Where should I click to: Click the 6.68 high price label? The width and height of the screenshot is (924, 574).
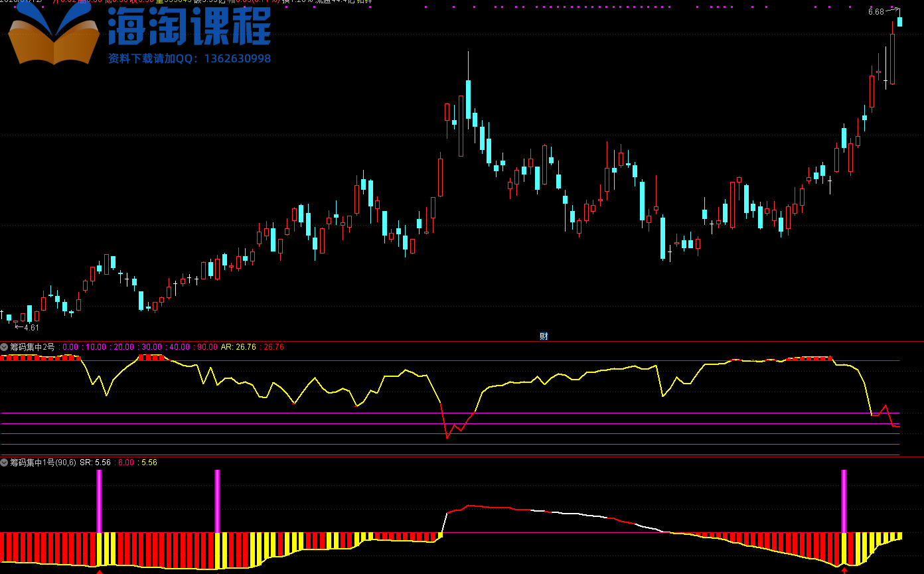click(876, 12)
